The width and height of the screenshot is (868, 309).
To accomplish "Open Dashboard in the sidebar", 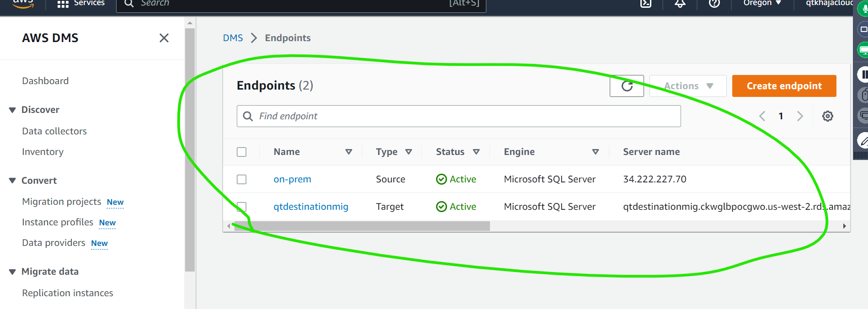I will 45,81.
